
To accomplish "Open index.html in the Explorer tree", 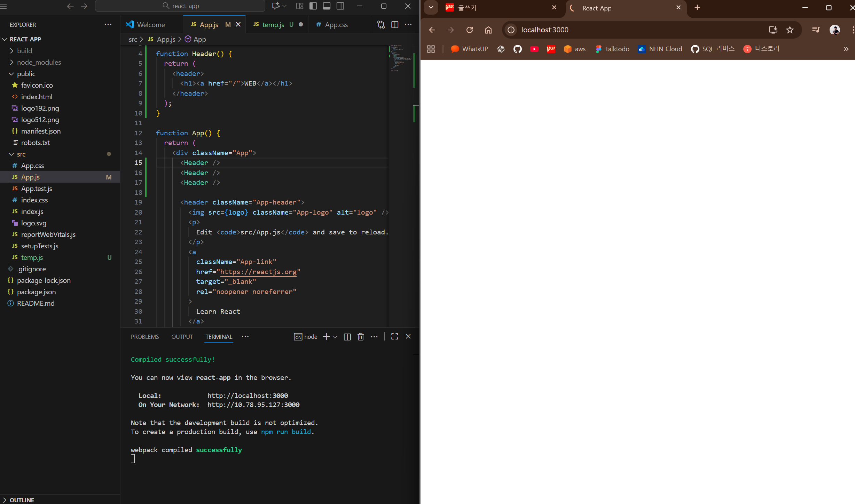I will click(x=37, y=97).
